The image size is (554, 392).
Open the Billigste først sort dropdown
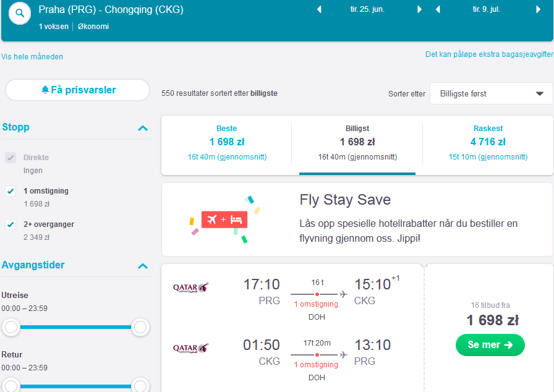tap(491, 93)
